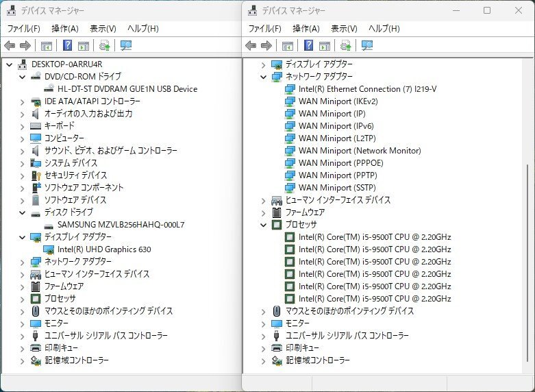Select Intel(R) Ethernet Connection (7) I219-V

[367, 89]
